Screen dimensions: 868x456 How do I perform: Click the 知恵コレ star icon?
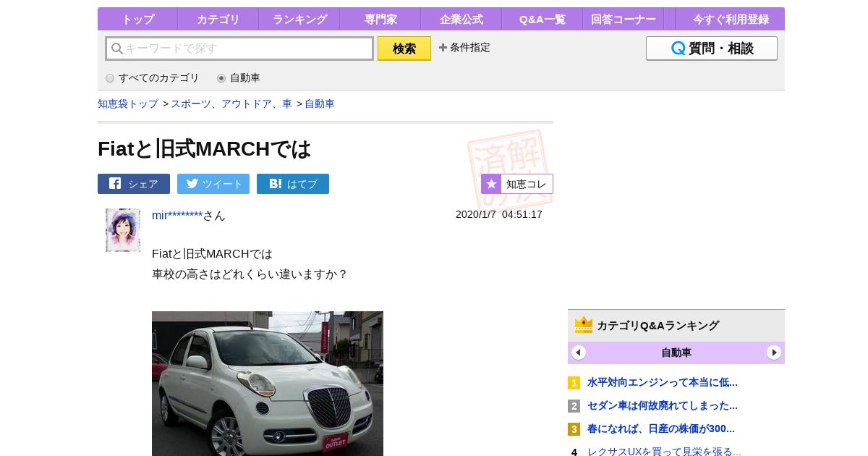click(492, 184)
